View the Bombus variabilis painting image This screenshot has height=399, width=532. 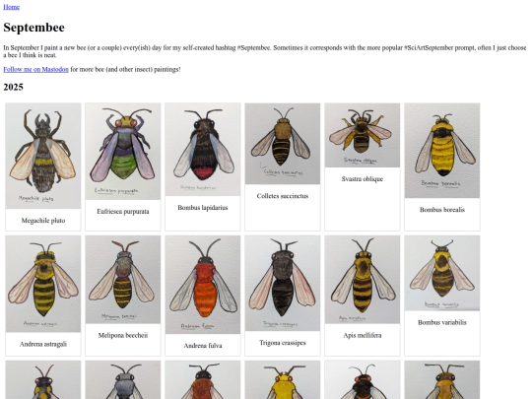coord(442,273)
